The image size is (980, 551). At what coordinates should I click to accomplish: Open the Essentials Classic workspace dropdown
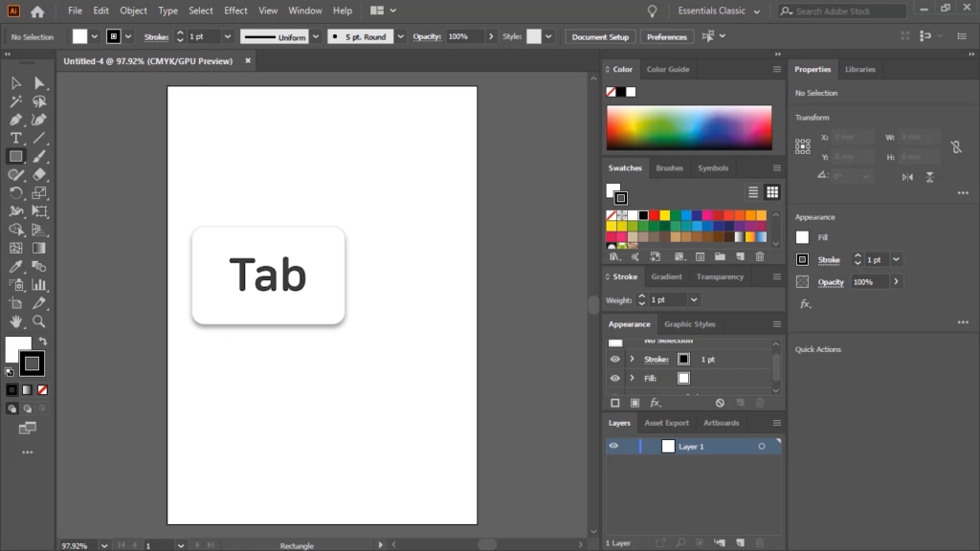(x=719, y=11)
